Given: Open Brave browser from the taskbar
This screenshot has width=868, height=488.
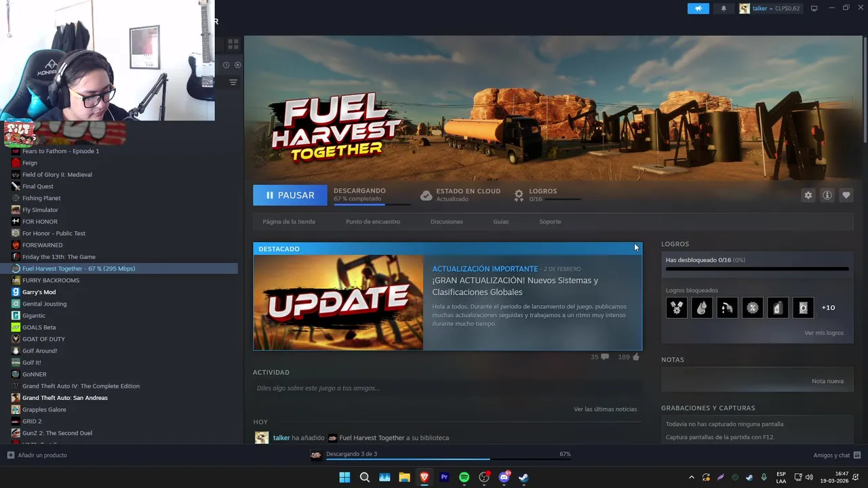Looking at the screenshot, I should point(425,477).
